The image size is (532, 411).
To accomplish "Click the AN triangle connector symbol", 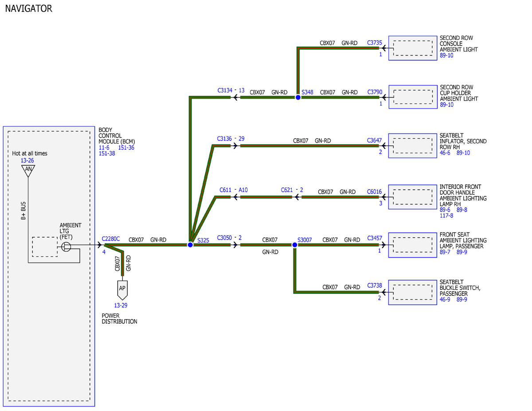I will pyautogui.click(x=28, y=171).
